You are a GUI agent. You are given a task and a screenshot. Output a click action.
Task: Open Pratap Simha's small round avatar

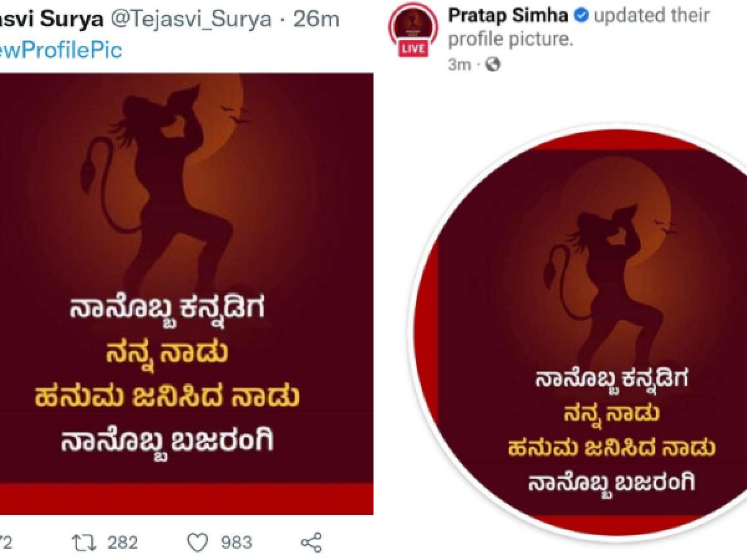pos(413,28)
